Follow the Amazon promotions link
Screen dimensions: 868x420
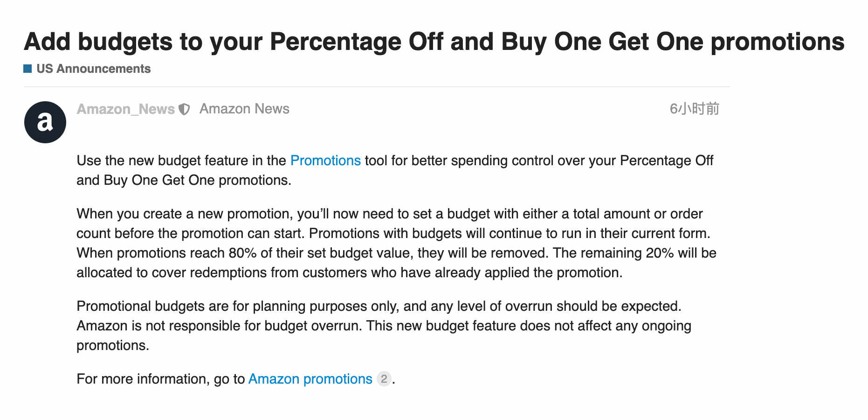pyautogui.click(x=310, y=379)
